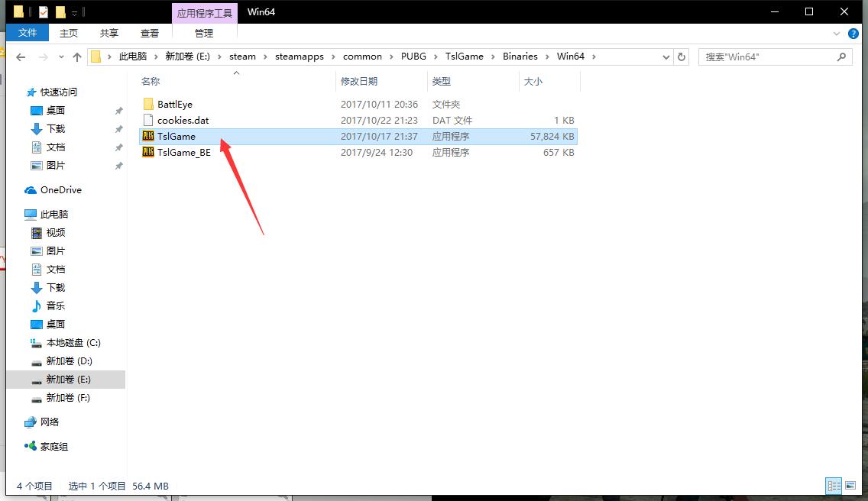Open the 文件 menu tab

click(x=28, y=33)
